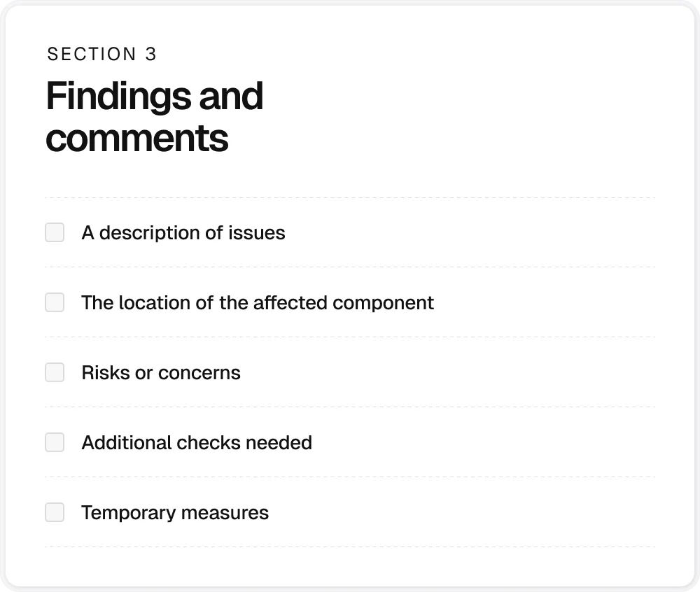
Task: Click the 'Additional checks needed' text
Action: (x=197, y=442)
